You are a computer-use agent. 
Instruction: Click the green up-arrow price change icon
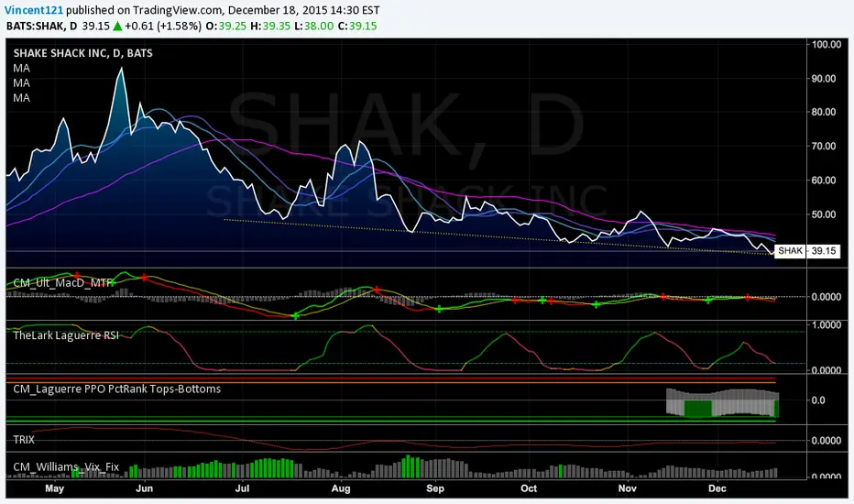[x=117, y=26]
